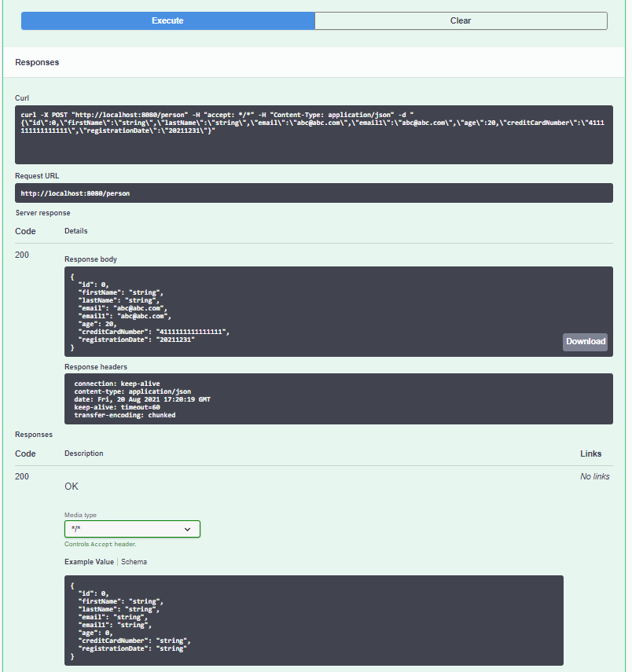Click the 200 code under Server response
Screen dimensions: 632x672
pyautogui.click(x=22, y=255)
